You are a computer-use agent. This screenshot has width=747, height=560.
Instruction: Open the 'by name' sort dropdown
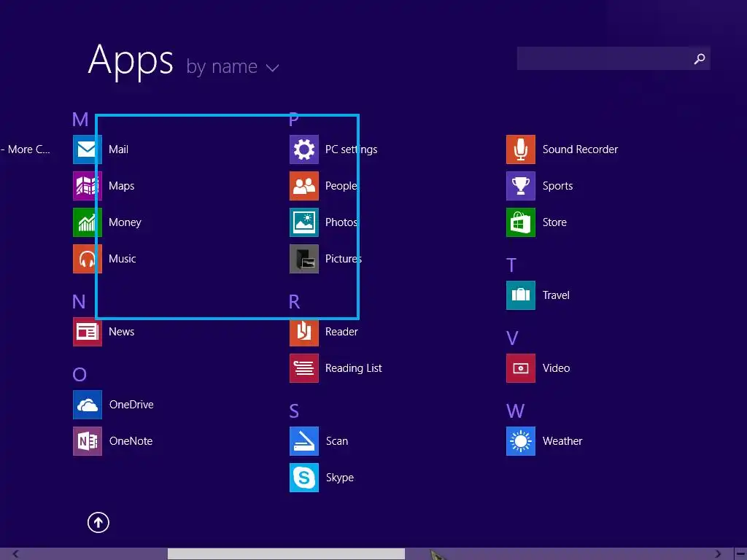(x=232, y=66)
